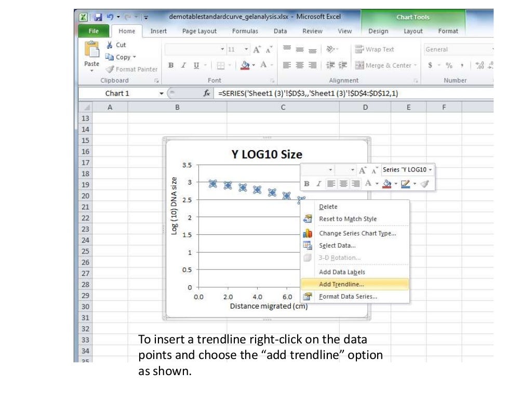Click the Percent Style icon

[449, 65]
